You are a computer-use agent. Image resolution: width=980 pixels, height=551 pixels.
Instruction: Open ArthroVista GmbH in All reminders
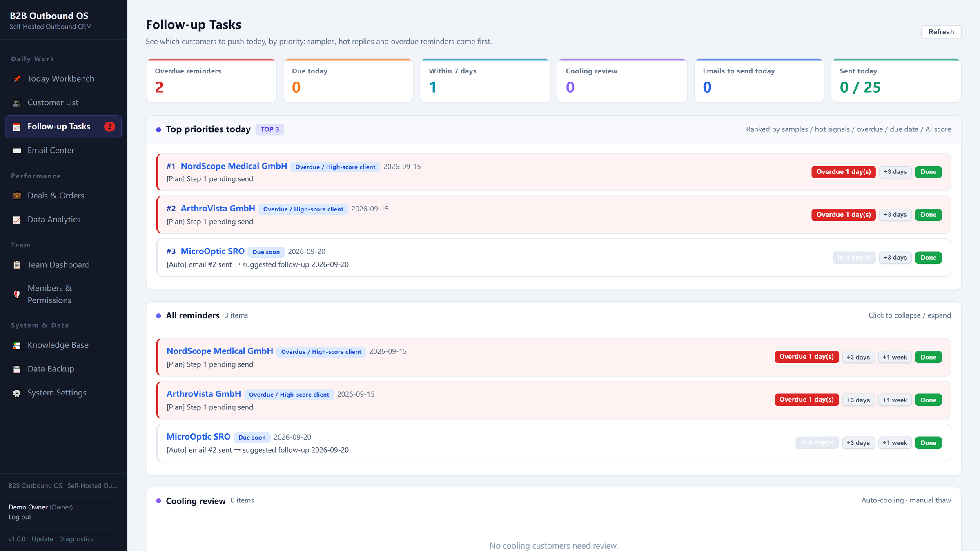pos(204,394)
